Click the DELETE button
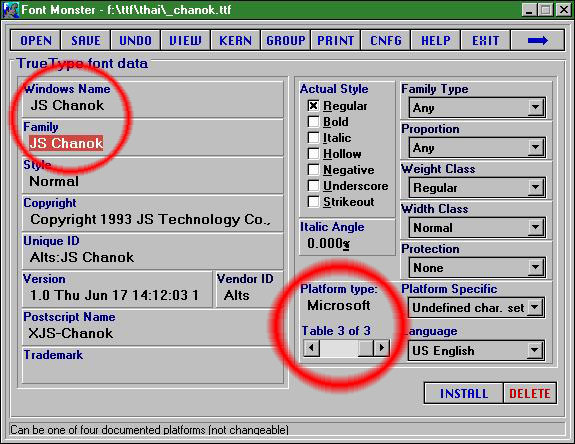 click(x=530, y=393)
